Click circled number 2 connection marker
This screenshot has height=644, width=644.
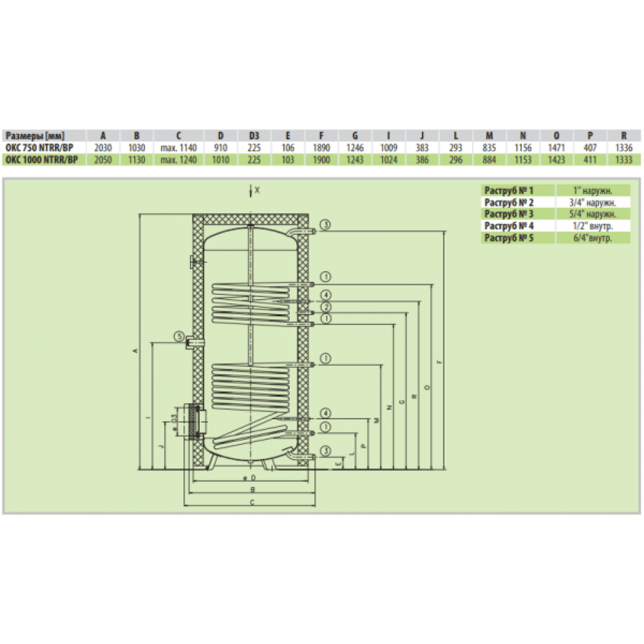point(327,307)
